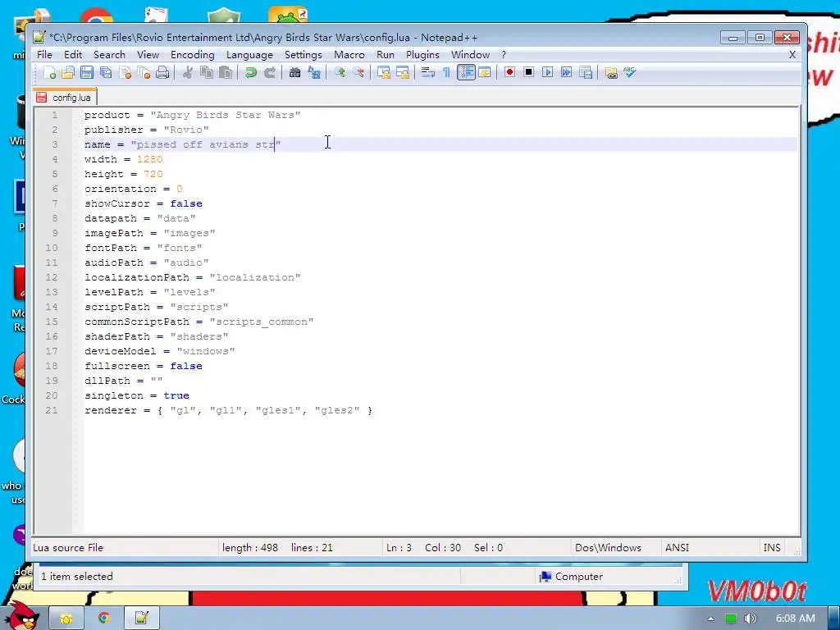This screenshot has height=630, width=840.
Task: Click the Save recorded macro icon
Action: point(586,72)
